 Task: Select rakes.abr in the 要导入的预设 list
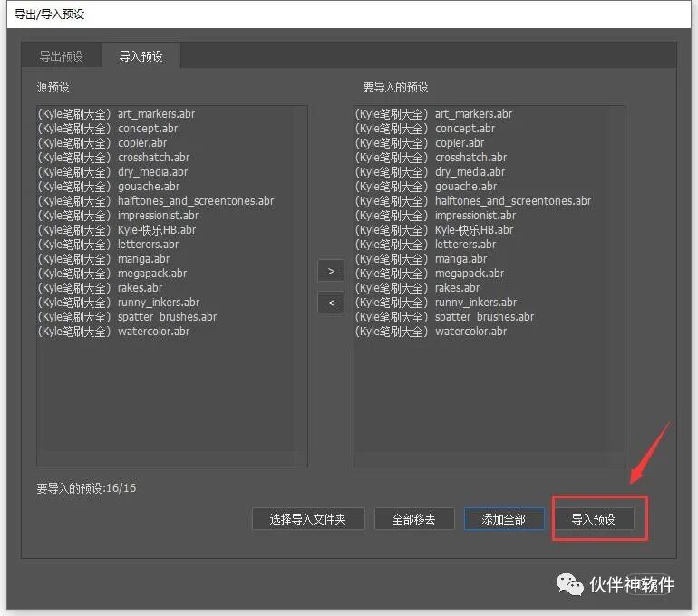pyautogui.click(x=418, y=288)
